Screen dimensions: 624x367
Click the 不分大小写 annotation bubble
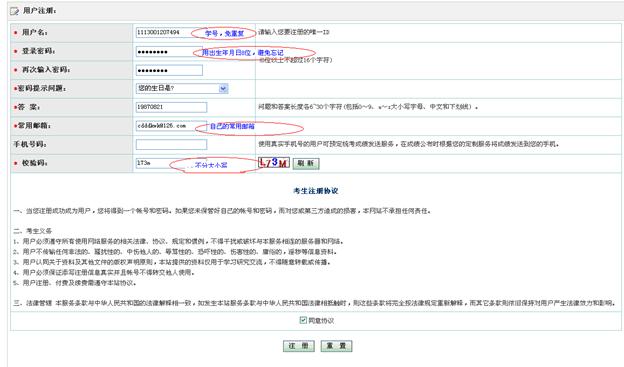pos(215,165)
